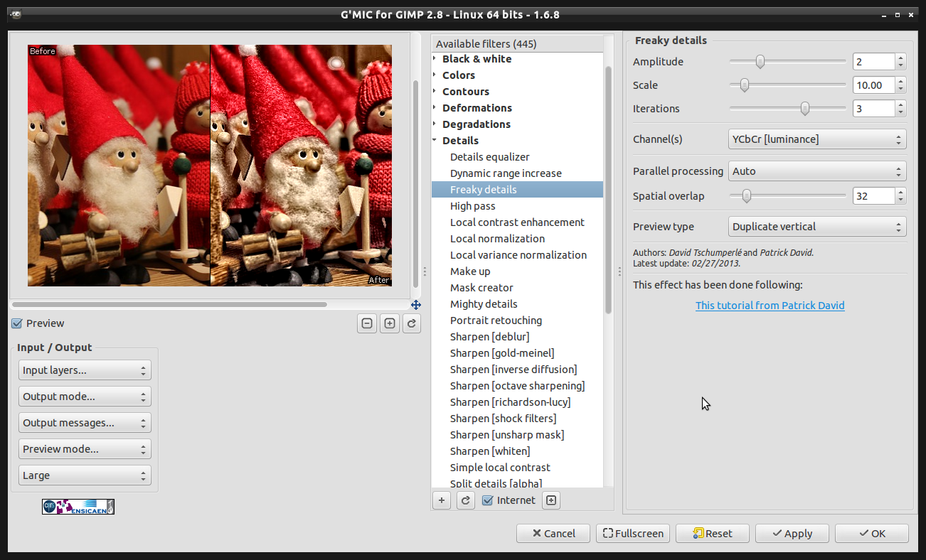Image resolution: width=926 pixels, height=560 pixels.
Task: Collapse the Details category
Action: pyautogui.click(x=435, y=141)
